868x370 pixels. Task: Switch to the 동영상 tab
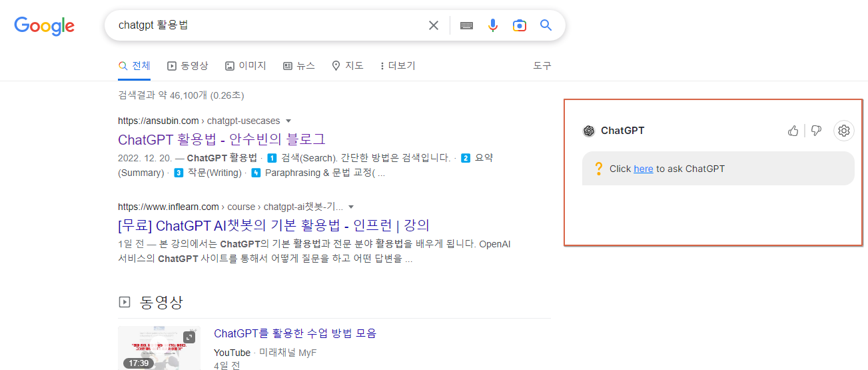[188, 65]
